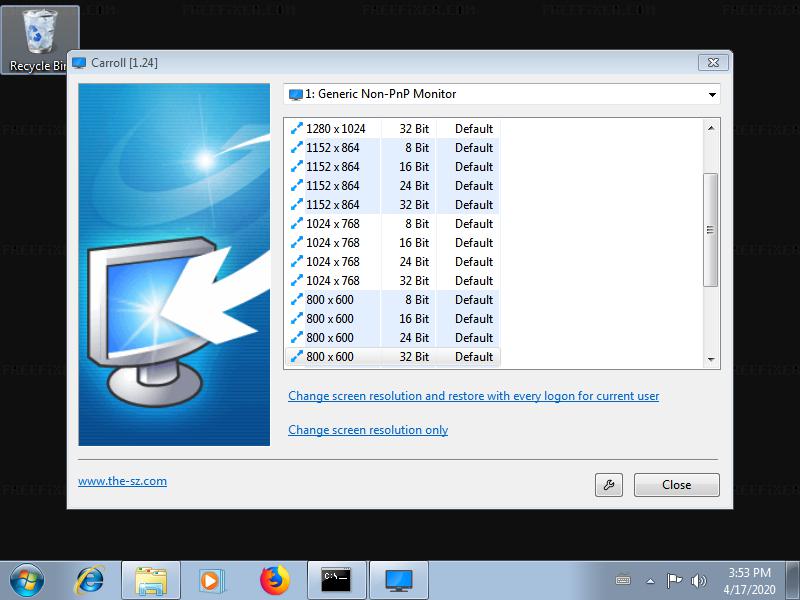Image resolution: width=800 pixels, height=600 pixels.
Task: Open the Windows Start menu
Action: (27, 580)
